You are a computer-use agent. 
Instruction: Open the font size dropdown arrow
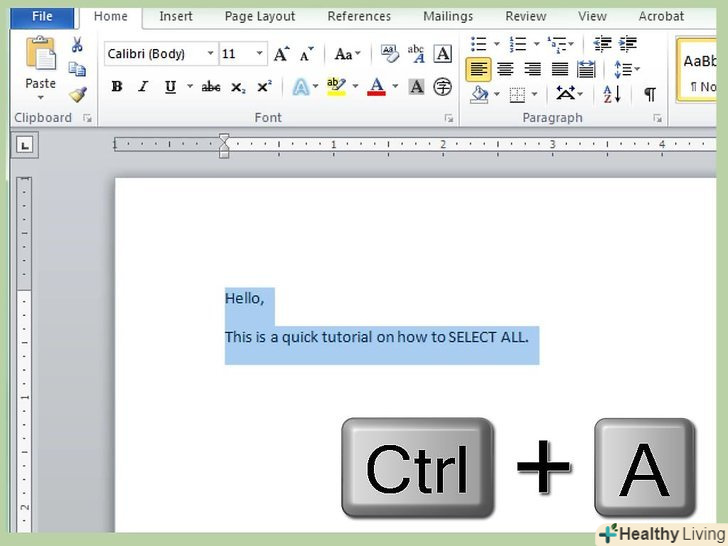260,53
